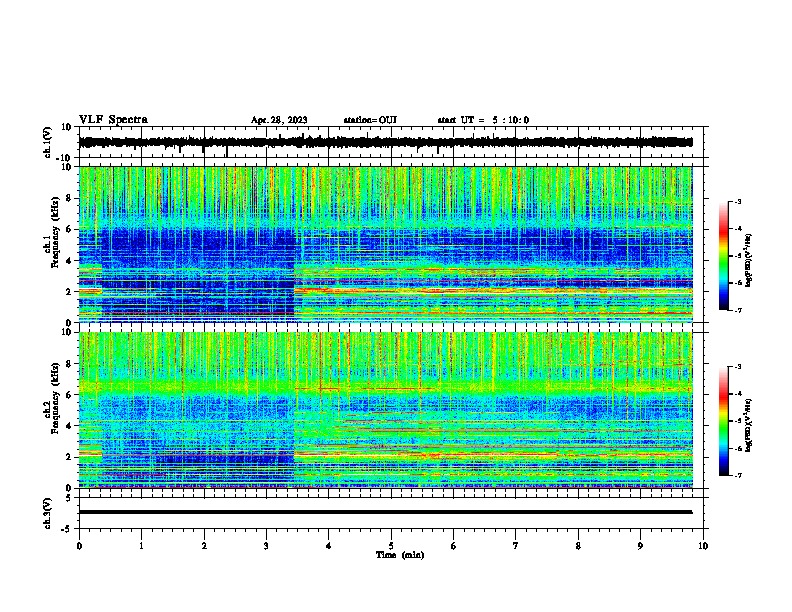Click the "ch.3(V)" axis label
The height and width of the screenshot is (612, 792).
tap(48, 514)
